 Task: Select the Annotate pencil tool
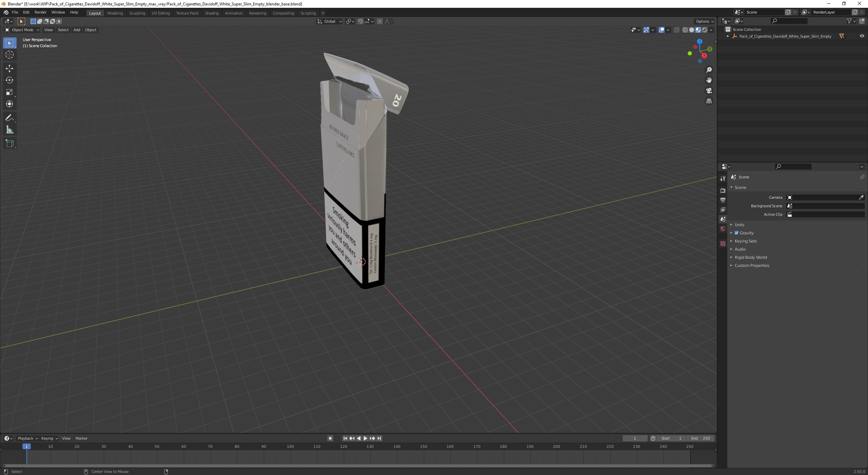(x=9, y=118)
